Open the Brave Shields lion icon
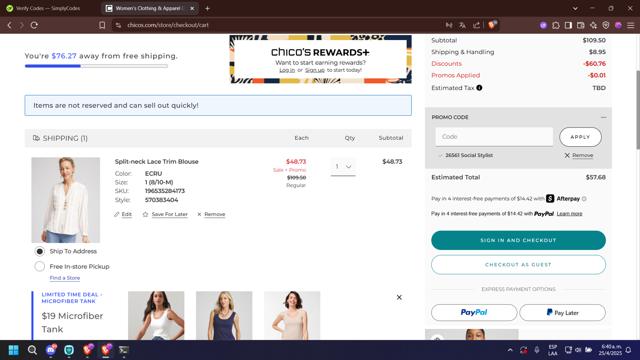 tap(492, 25)
